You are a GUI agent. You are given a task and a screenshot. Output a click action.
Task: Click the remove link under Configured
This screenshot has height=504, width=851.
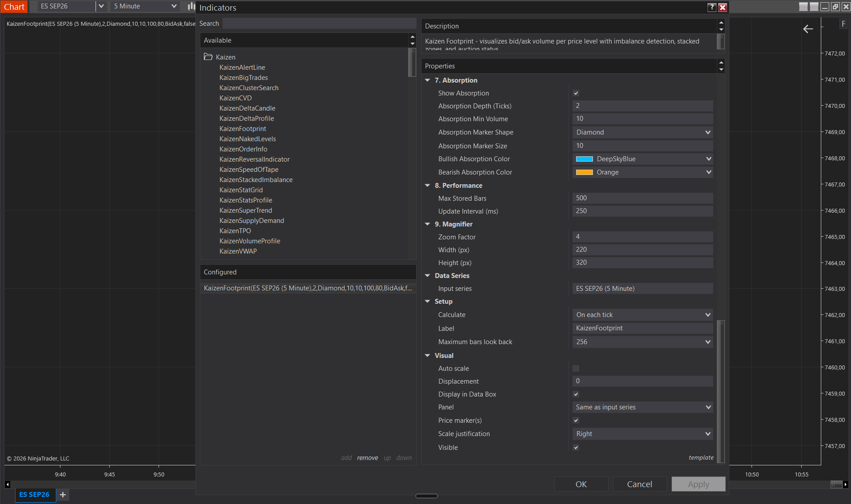pyautogui.click(x=367, y=458)
